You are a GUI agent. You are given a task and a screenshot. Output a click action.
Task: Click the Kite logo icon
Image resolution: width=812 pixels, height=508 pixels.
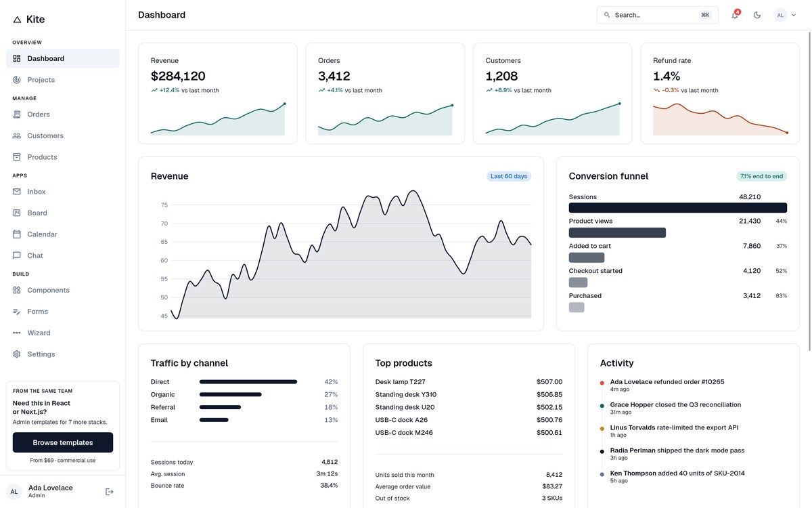(x=17, y=20)
